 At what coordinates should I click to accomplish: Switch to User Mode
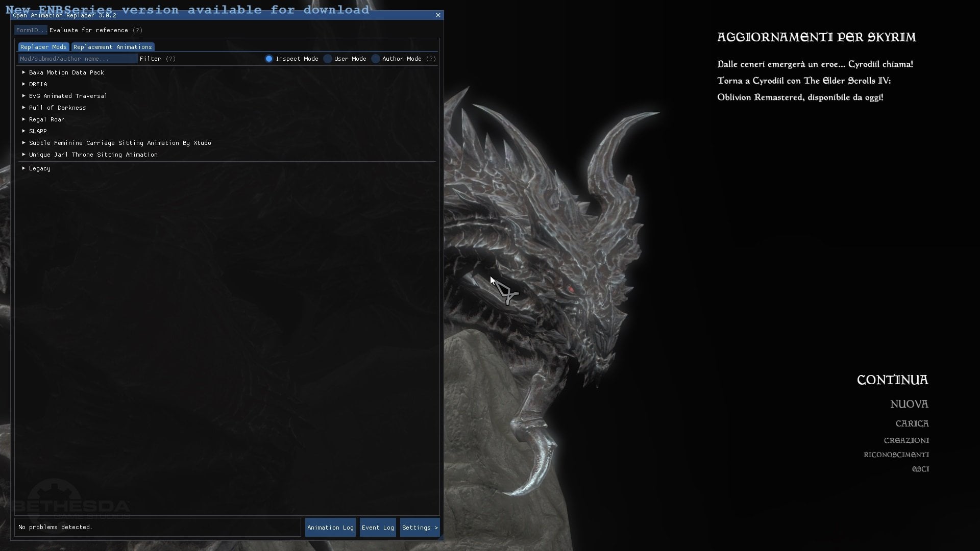(328, 59)
